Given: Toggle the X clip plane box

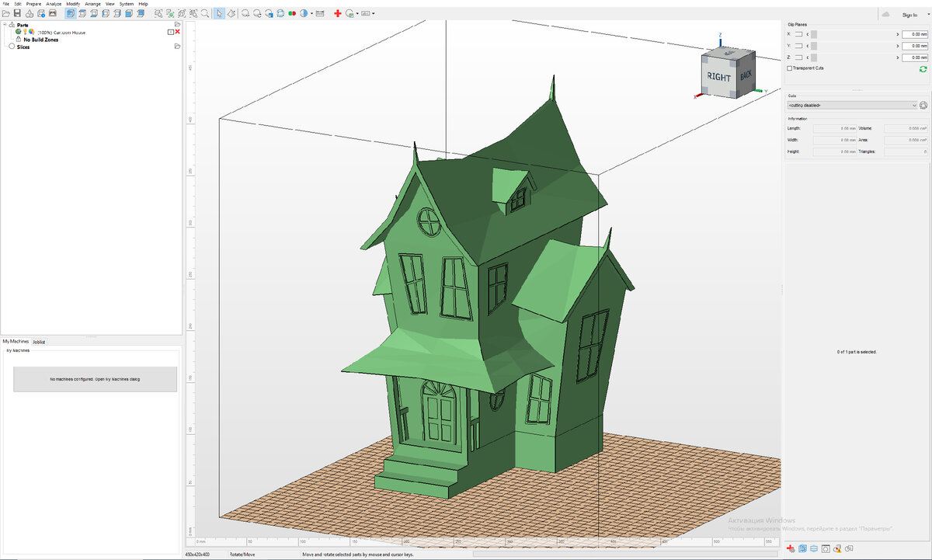Looking at the screenshot, I should (x=800, y=34).
